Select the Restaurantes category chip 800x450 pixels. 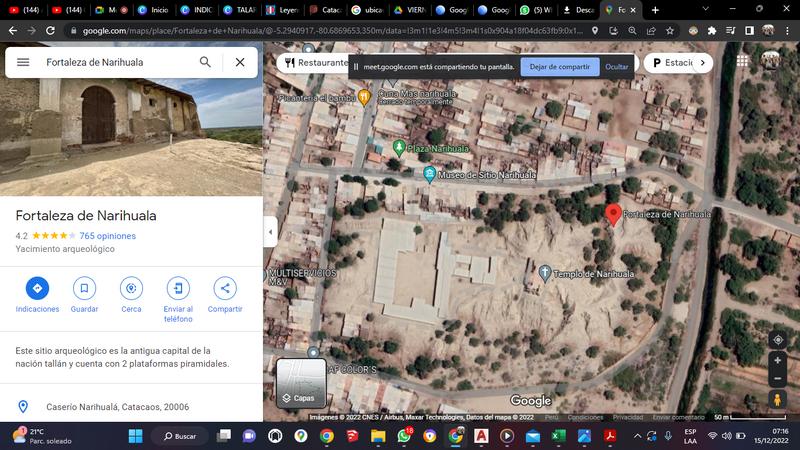point(315,63)
